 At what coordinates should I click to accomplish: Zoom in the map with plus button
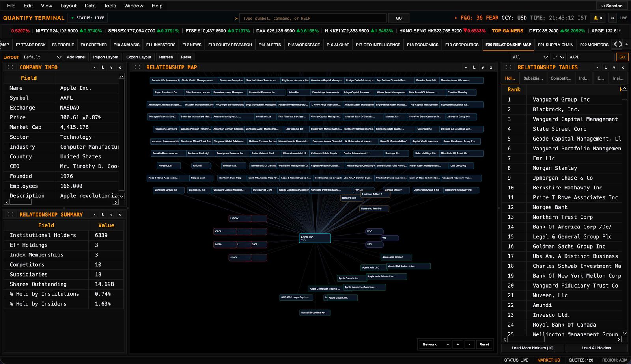[x=457, y=344]
